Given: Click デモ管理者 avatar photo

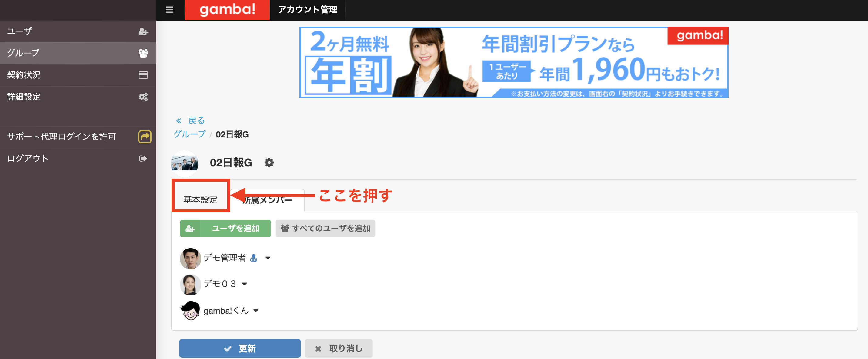Looking at the screenshot, I should tap(190, 259).
